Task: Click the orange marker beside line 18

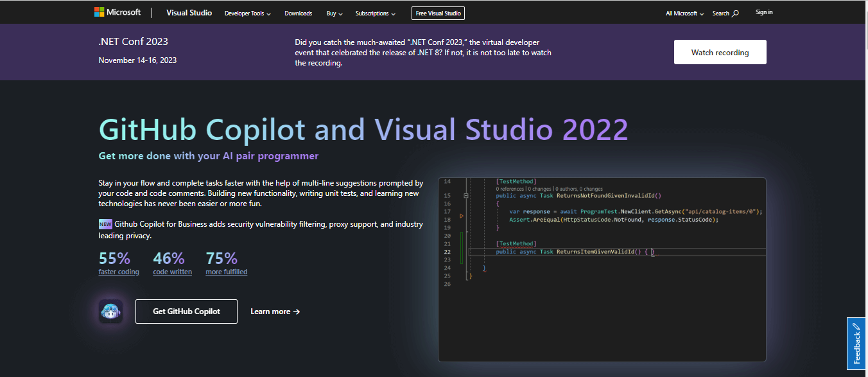Action: click(462, 216)
